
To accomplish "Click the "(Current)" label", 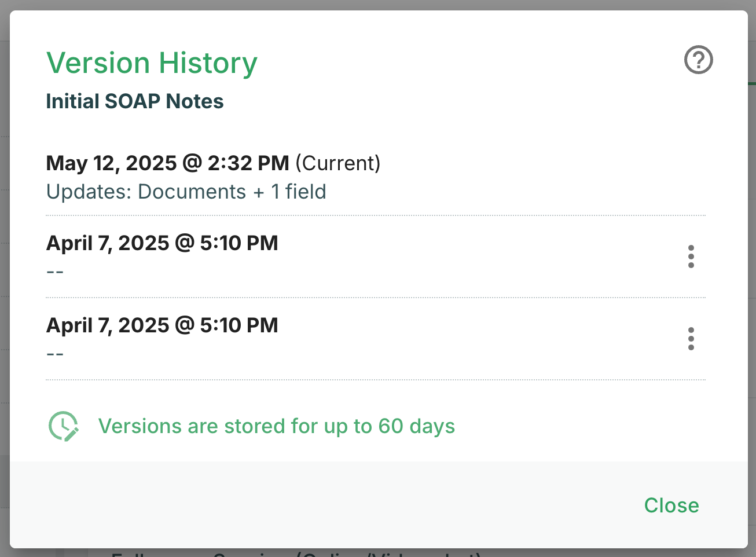I will [x=338, y=163].
